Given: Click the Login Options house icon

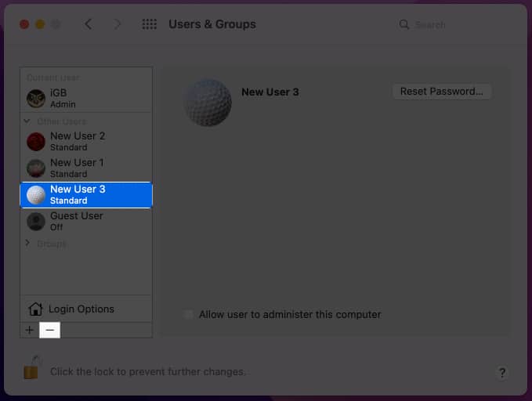Looking at the screenshot, I should coord(35,309).
